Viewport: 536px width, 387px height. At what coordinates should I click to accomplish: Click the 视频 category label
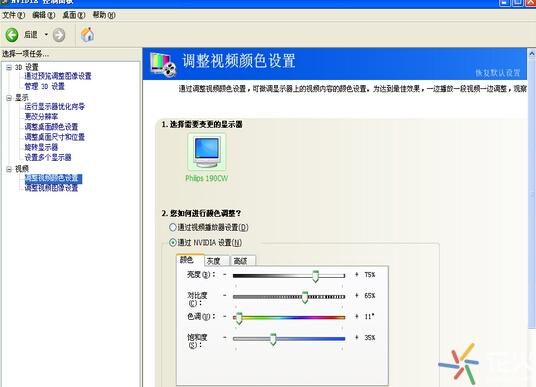(22, 169)
